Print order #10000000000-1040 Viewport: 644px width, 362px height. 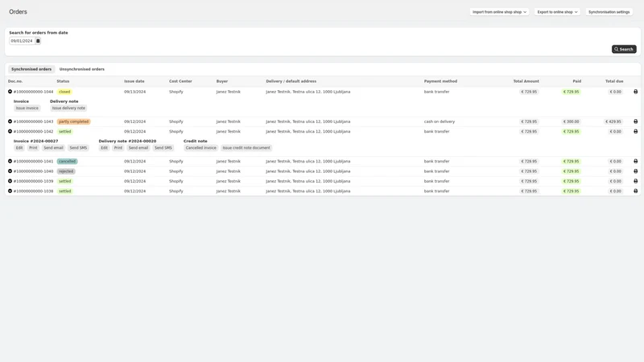click(x=635, y=171)
